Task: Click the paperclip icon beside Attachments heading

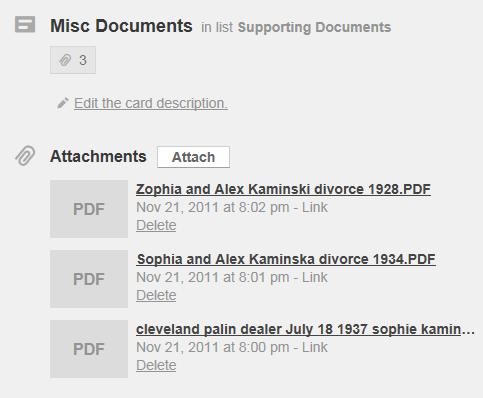Action: pos(25,156)
